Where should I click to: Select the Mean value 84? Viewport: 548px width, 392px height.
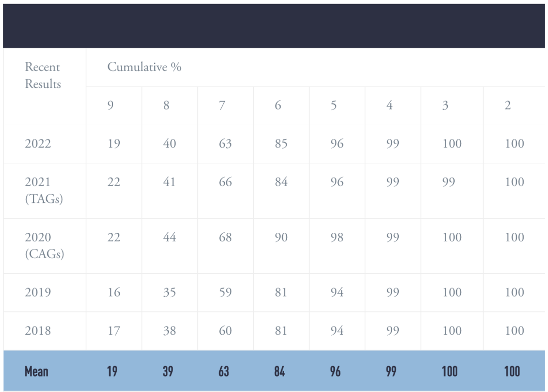pos(280,371)
